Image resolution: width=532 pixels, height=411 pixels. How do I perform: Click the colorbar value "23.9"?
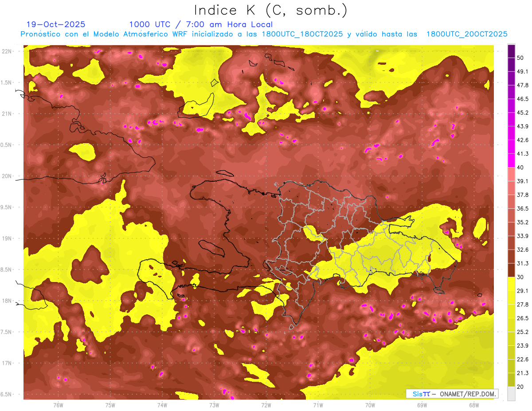click(523, 346)
